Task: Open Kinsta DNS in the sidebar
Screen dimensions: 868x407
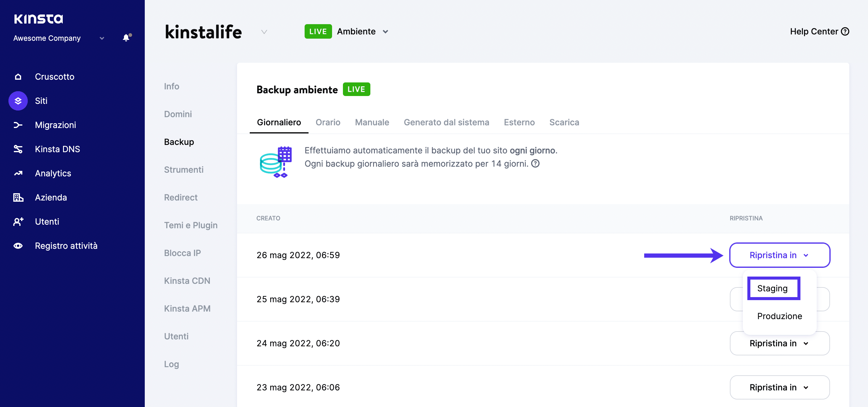Action: (x=58, y=149)
